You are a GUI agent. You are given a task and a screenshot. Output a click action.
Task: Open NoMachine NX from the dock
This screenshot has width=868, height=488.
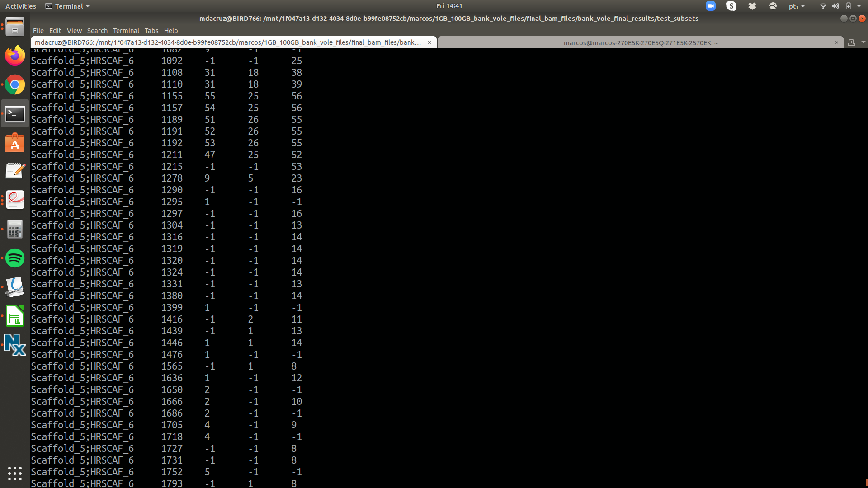coord(15,344)
